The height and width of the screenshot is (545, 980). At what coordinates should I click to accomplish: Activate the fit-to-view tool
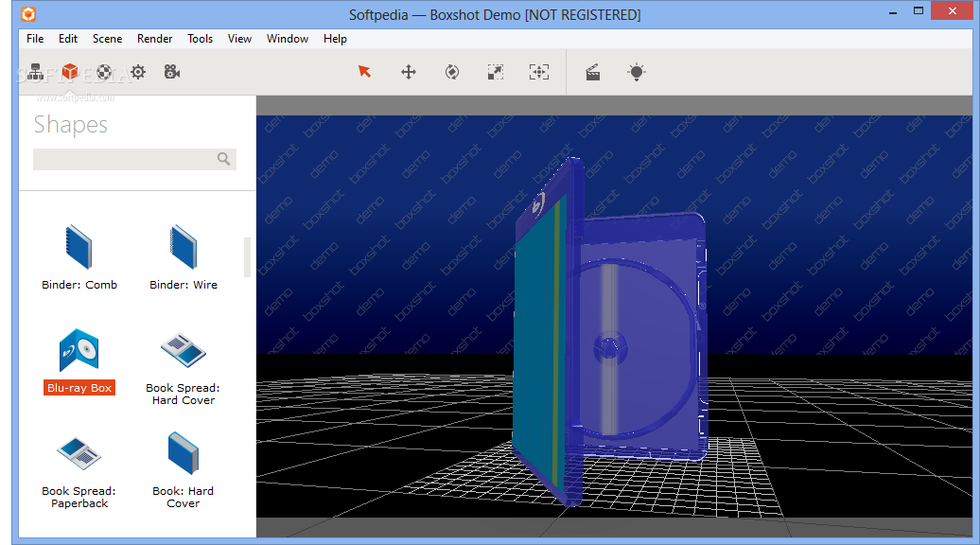pyautogui.click(x=539, y=72)
